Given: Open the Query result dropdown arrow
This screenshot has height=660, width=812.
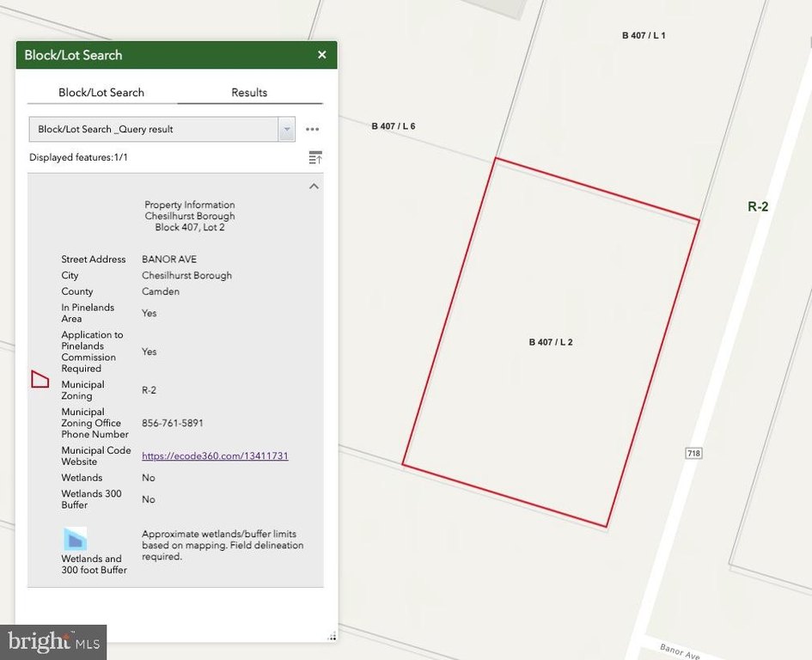Looking at the screenshot, I should tap(286, 130).
